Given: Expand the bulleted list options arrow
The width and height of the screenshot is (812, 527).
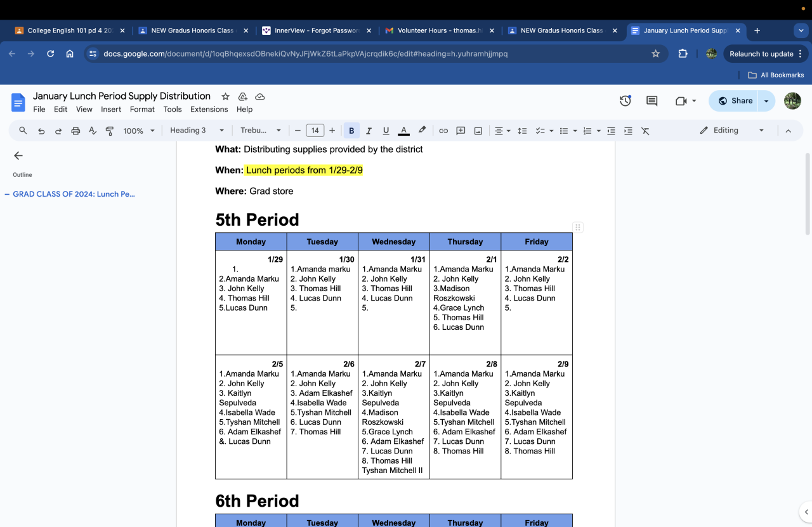Looking at the screenshot, I should (x=575, y=131).
